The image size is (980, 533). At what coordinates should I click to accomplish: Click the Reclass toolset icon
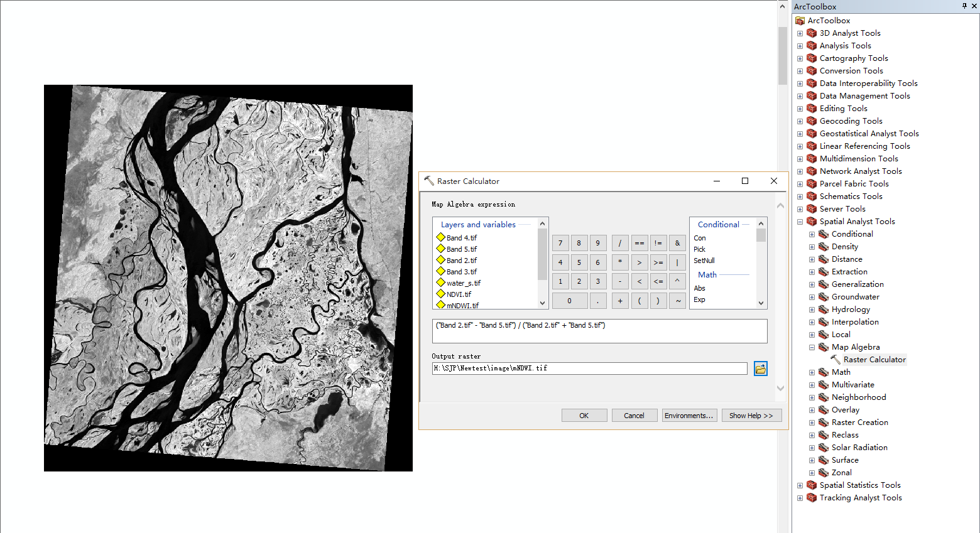pos(824,434)
